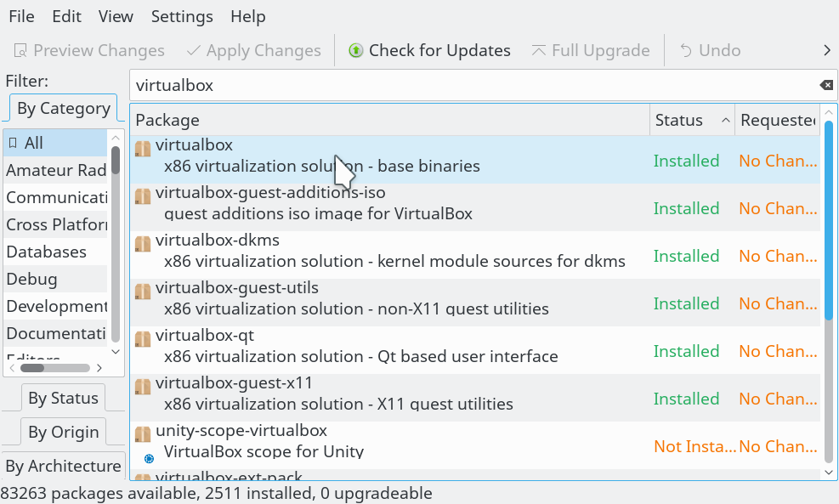Screen dimensions: 839x504
Task: Clear the search field text
Action: [825, 85]
